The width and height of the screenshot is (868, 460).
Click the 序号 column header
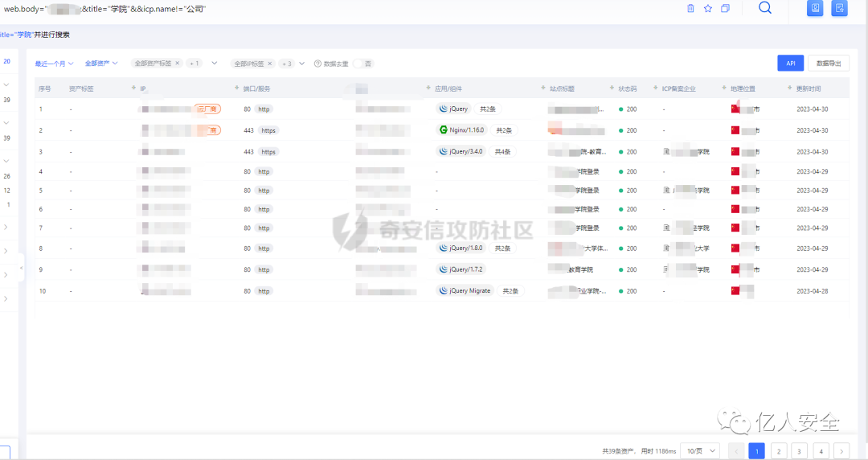(44, 88)
